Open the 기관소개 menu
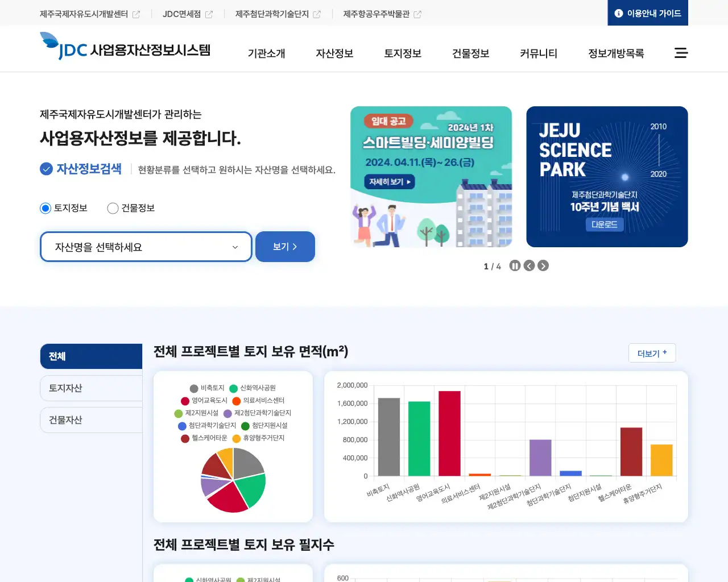The width and height of the screenshot is (728, 582). click(266, 53)
